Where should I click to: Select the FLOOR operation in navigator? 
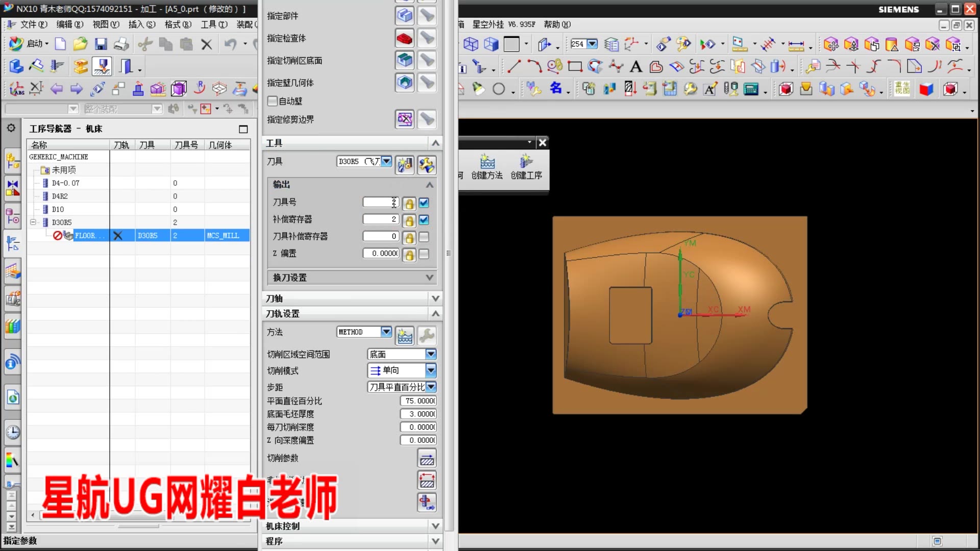coord(85,236)
